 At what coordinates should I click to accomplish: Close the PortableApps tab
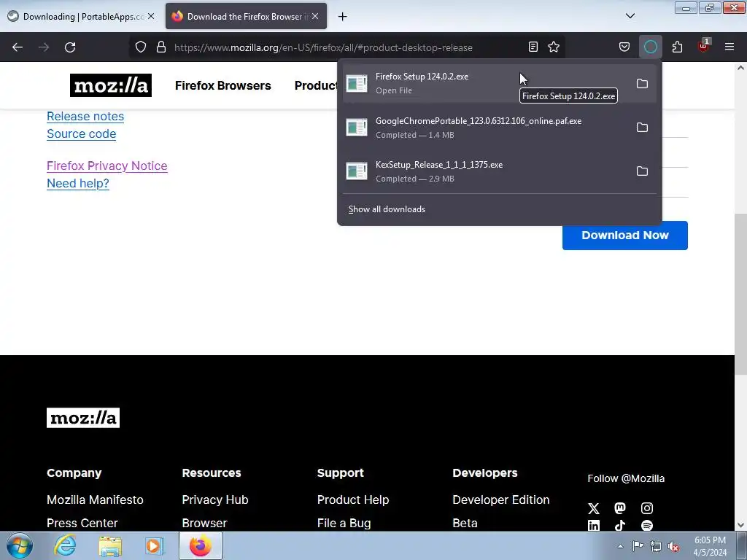click(151, 16)
